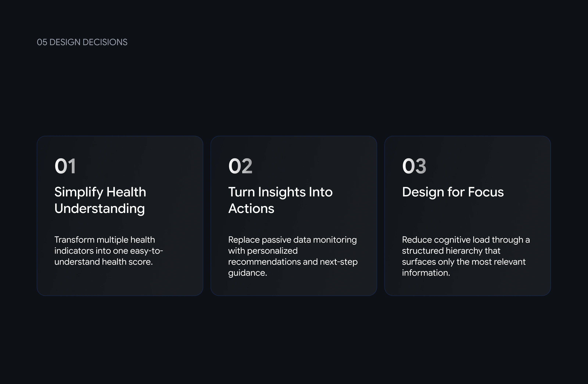
Task: Click the 'Turn Insights Into Actions' title
Action: click(280, 200)
